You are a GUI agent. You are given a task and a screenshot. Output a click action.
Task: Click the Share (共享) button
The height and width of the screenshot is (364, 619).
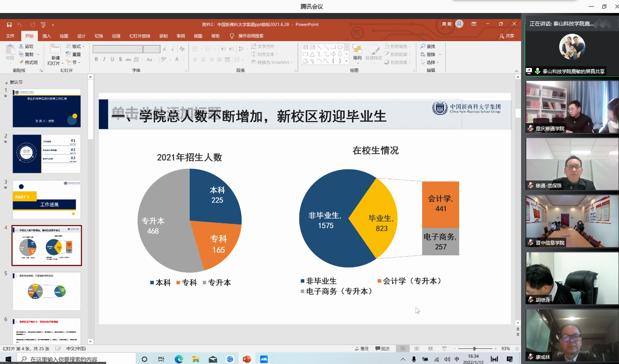click(x=507, y=36)
